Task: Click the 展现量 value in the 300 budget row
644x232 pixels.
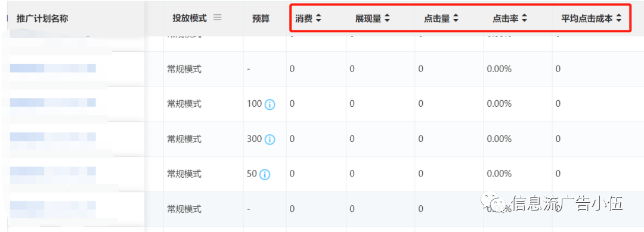Action: click(x=352, y=139)
